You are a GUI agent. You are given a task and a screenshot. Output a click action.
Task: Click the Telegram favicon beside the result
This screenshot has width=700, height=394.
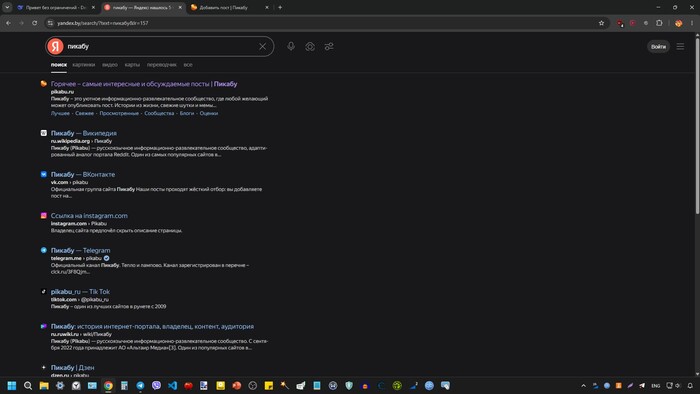coord(43,250)
